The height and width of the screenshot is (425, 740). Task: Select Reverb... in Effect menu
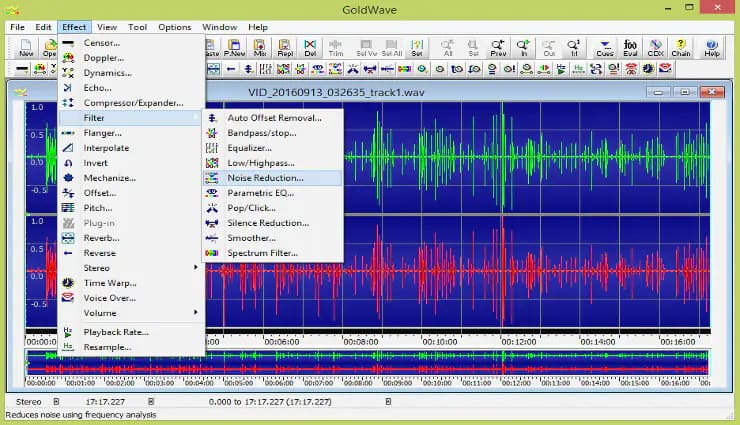coord(131,238)
